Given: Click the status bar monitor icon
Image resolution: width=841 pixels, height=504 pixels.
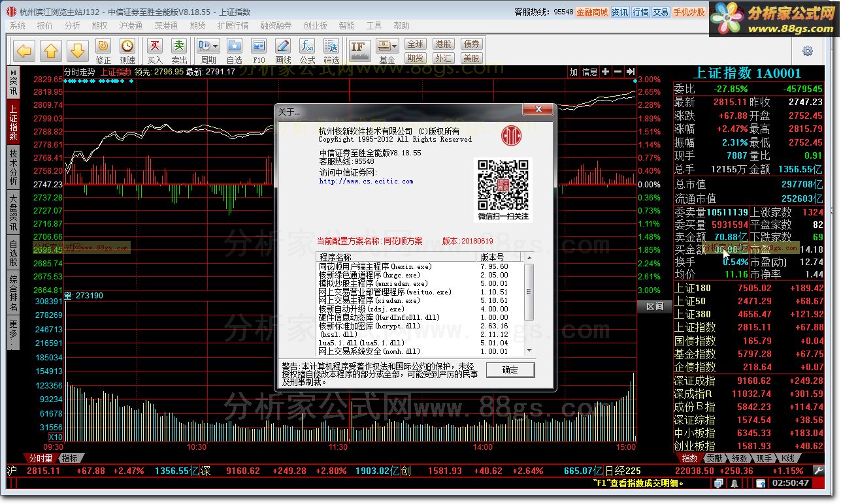Looking at the screenshot, I should pos(718,484).
